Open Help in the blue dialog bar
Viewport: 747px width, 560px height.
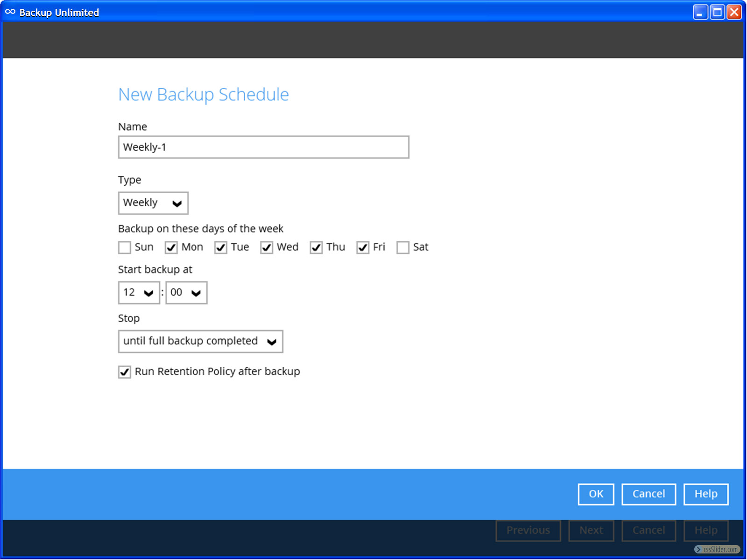click(x=705, y=494)
